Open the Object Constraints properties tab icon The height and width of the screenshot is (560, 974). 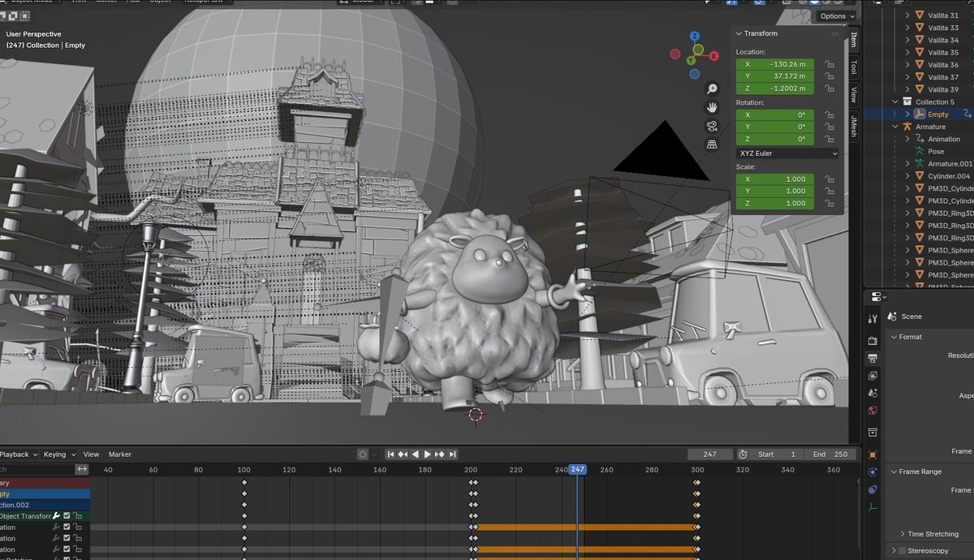873,490
